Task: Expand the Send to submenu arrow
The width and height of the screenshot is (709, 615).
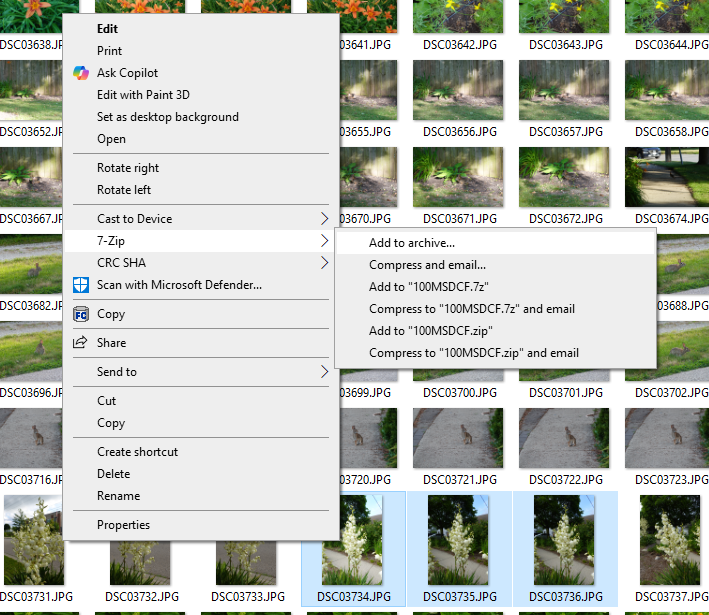Action: point(324,372)
